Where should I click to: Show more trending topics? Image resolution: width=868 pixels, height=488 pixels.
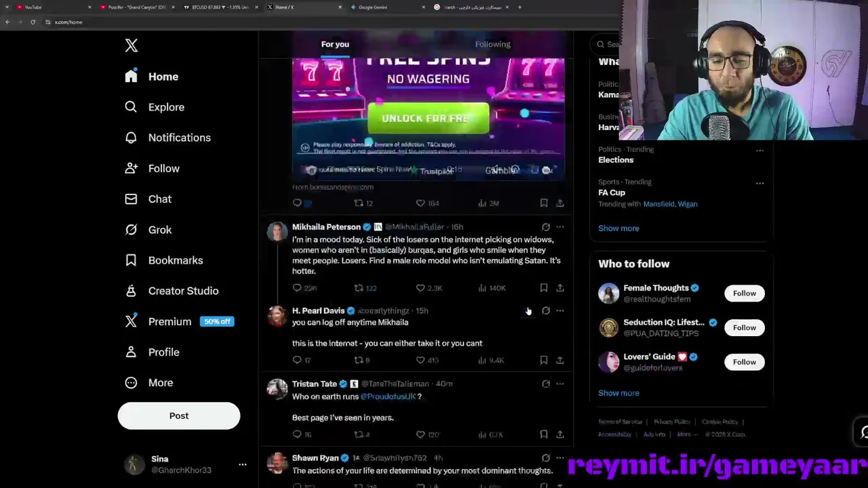tap(618, 228)
